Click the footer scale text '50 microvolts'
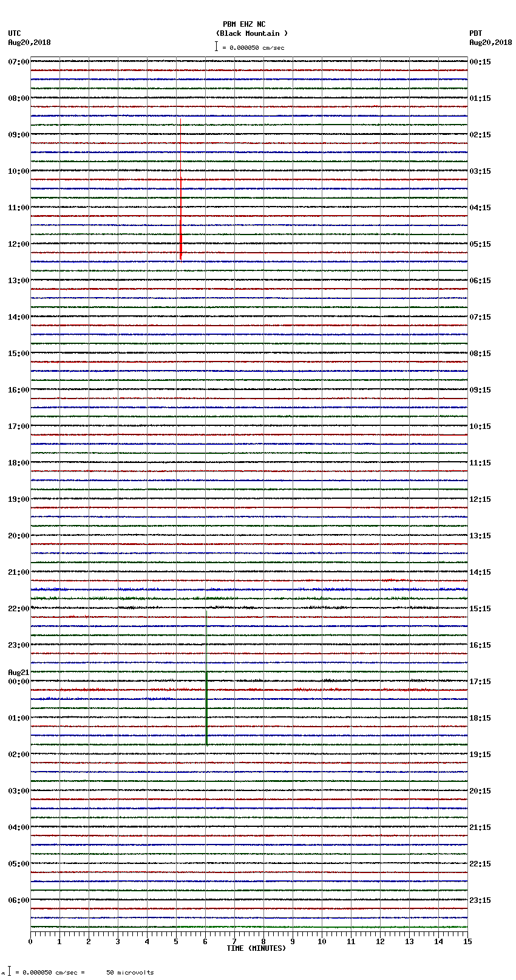Screen dimensions: 516x980 [131, 973]
